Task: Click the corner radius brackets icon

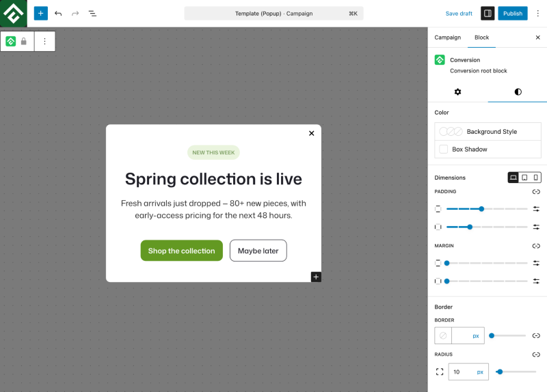Action: 440,372
